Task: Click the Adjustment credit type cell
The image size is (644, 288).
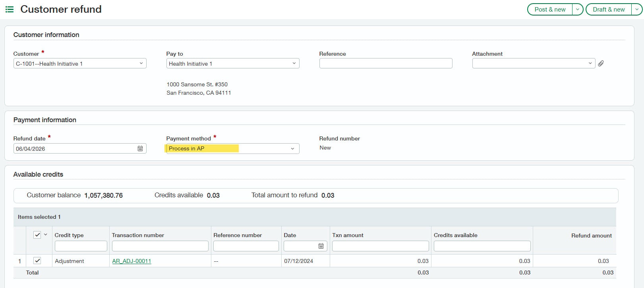Action: click(70, 261)
